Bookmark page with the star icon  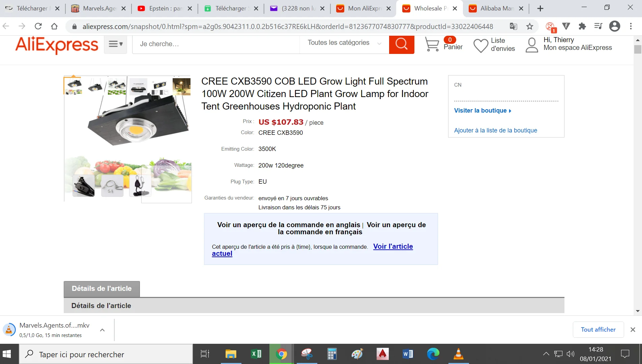coord(530,26)
